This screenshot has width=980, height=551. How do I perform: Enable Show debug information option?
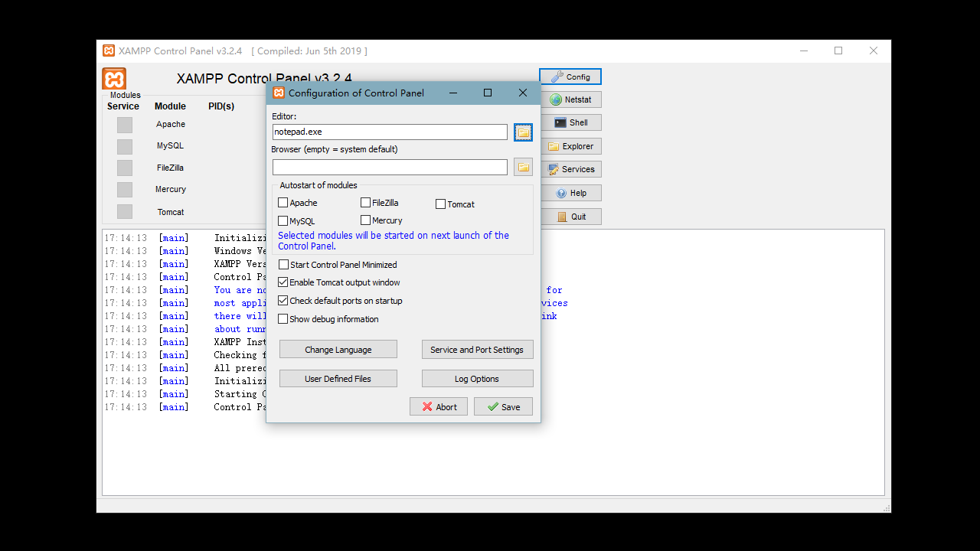click(283, 319)
